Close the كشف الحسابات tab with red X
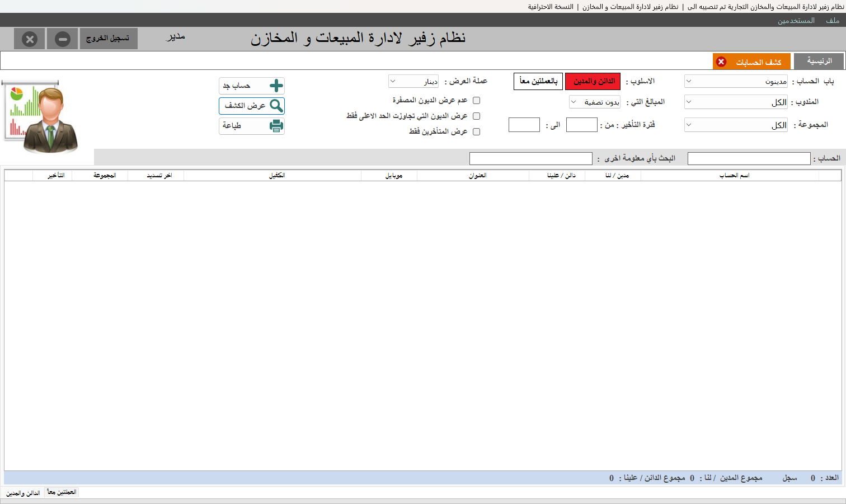This screenshot has height=504, width=846. [x=721, y=62]
